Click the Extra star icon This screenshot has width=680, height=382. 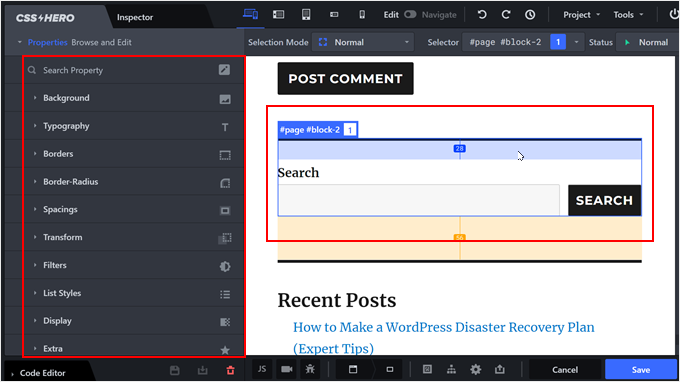(x=225, y=349)
